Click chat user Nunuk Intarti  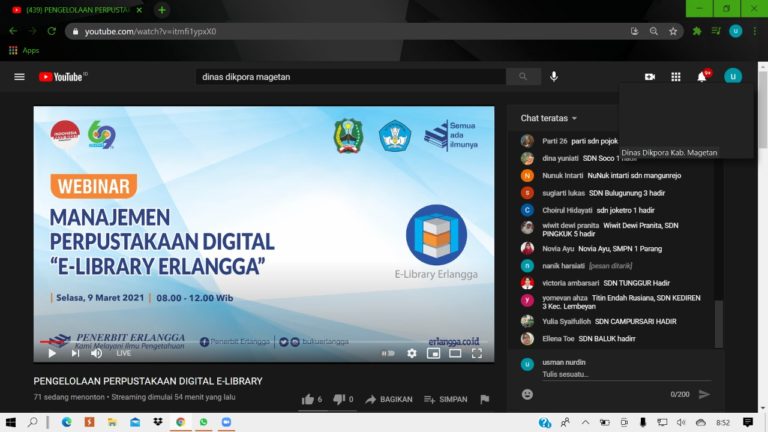pyautogui.click(x=562, y=175)
